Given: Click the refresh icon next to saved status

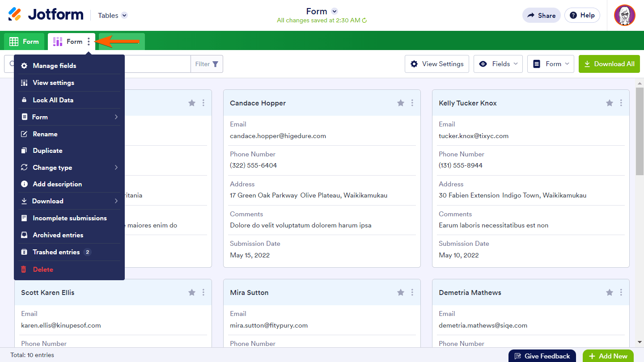Looking at the screenshot, I should 364,21.
